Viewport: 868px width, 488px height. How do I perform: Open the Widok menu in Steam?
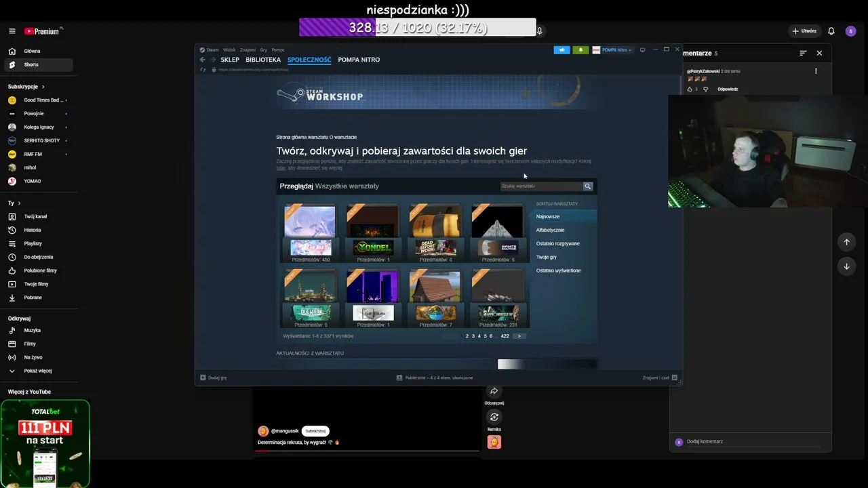click(x=229, y=50)
